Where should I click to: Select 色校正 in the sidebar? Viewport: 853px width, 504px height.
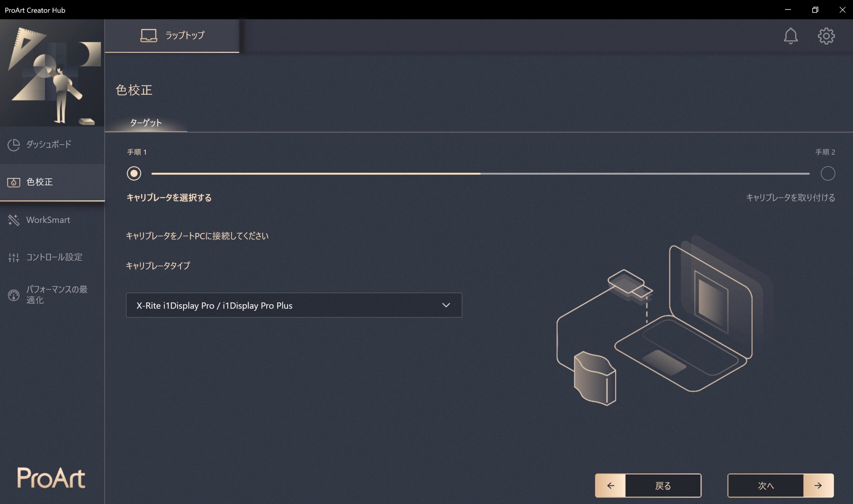[52, 182]
